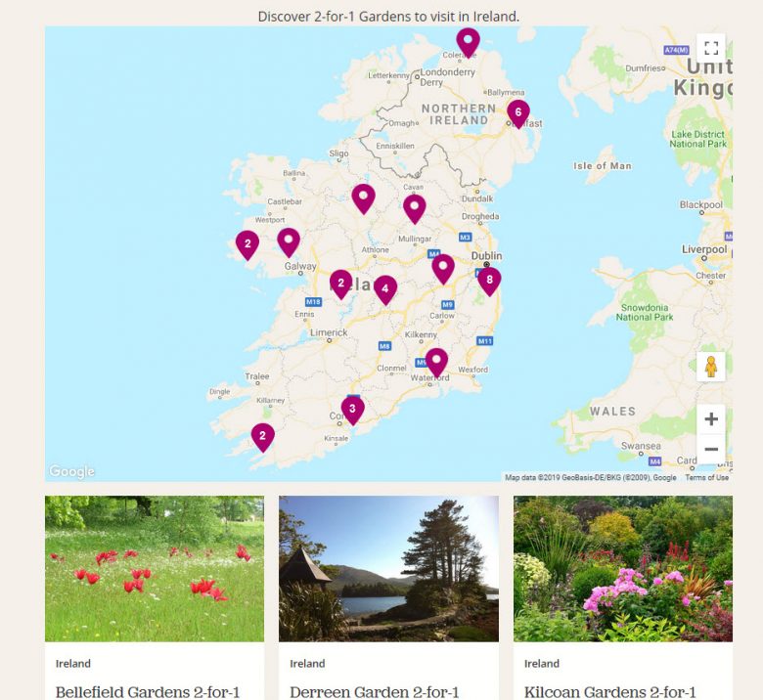Click the Bellefield Gardens tulip meadow photo
The width and height of the screenshot is (763, 700).
[x=155, y=569]
